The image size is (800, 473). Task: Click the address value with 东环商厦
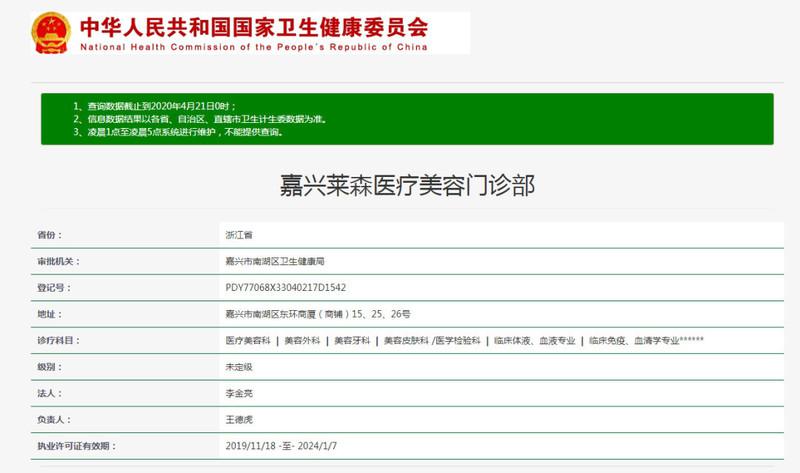[317, 314]
